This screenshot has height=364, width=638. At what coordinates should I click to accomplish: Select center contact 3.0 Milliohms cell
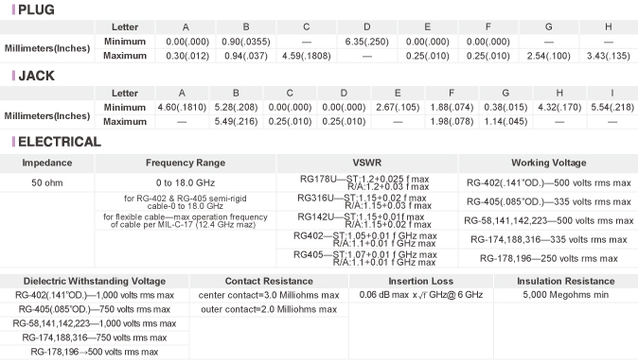pyautogui.click(x=269, y=295)
